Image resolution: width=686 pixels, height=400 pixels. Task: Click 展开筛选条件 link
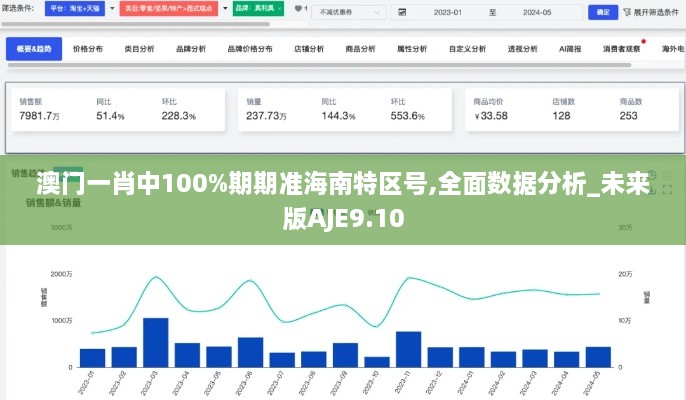[656, 13]
